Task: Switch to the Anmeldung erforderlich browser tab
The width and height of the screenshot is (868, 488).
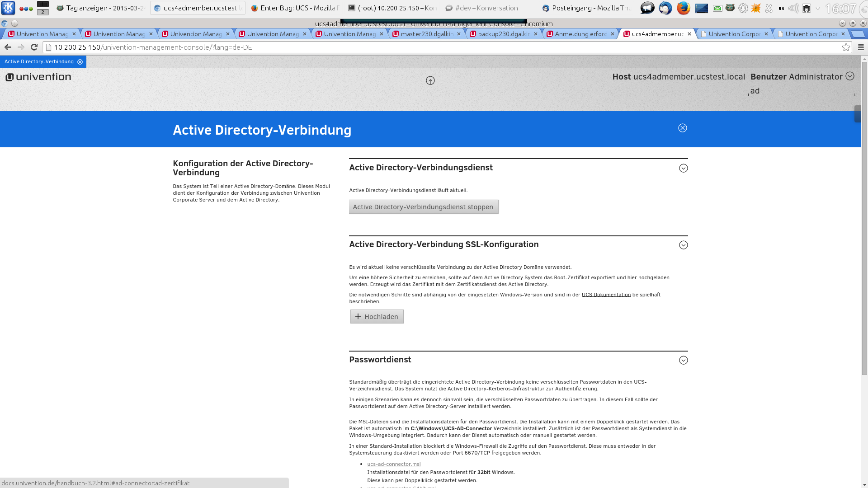Action: pos(580,34)
